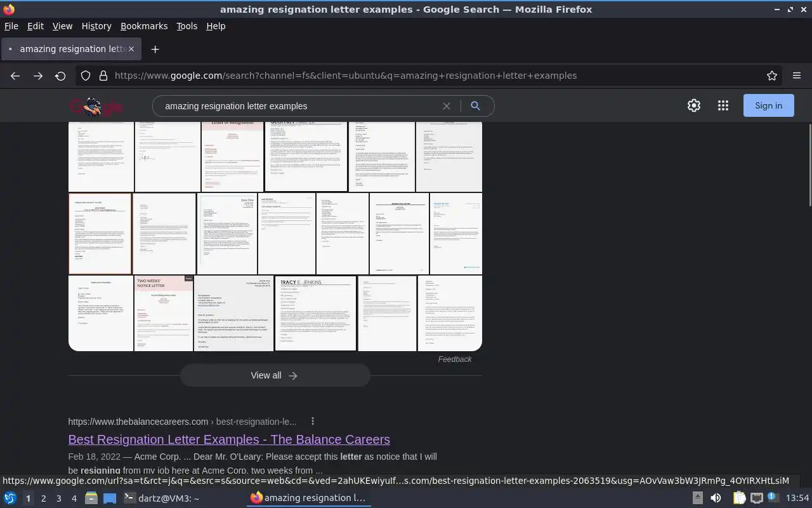This screenshot has width=812, height=508.
Task: Click the clock showing 13:54
Action: pos(797,498)
